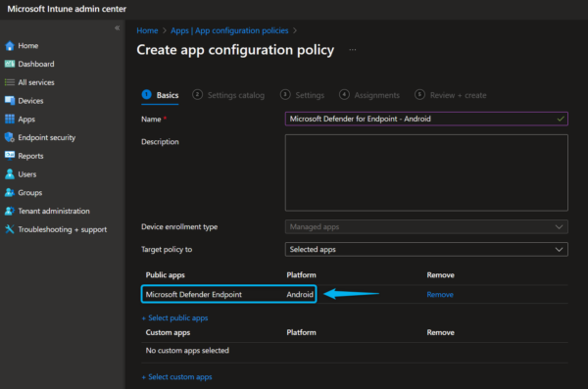Jump to Review + create tab

coord(451,95)
